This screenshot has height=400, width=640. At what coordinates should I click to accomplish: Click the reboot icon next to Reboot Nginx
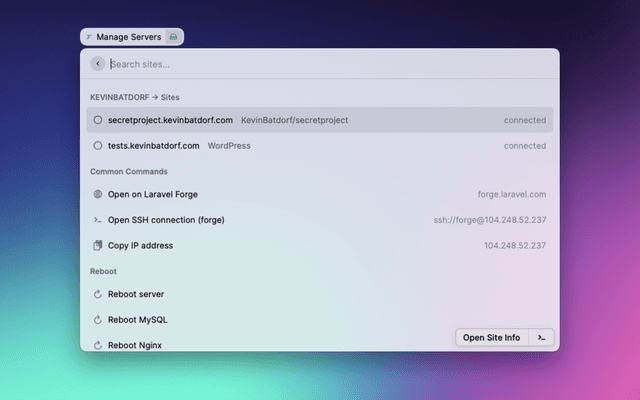coord(97,345)
